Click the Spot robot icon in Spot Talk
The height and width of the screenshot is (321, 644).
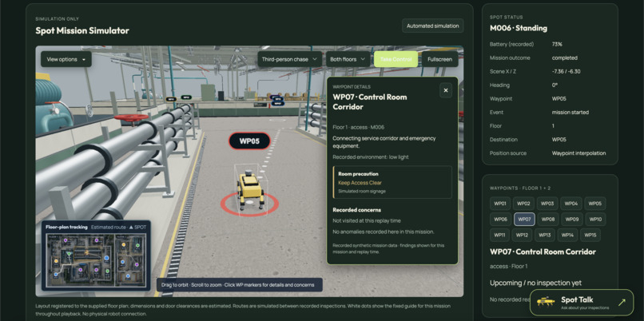click(x=546, y=302)
